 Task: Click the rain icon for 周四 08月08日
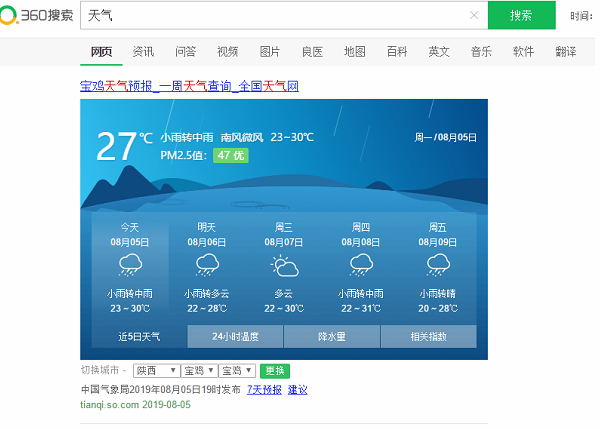pos(361,266)
